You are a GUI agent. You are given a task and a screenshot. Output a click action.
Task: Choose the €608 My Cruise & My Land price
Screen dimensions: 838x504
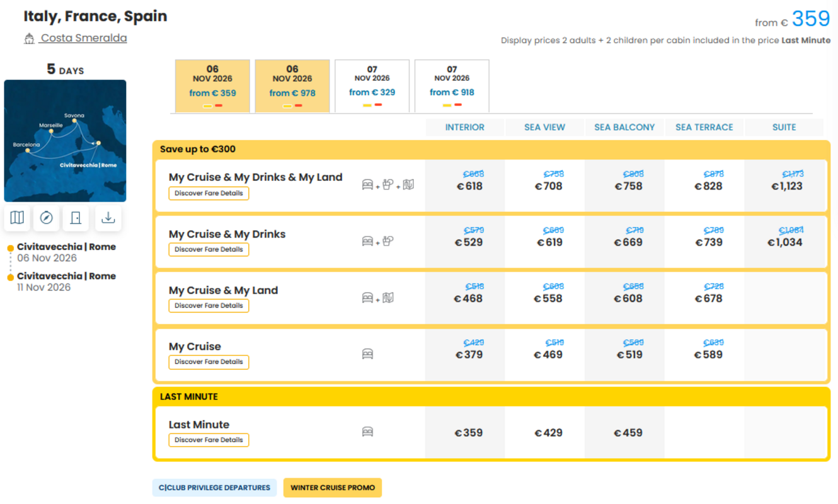628,299
